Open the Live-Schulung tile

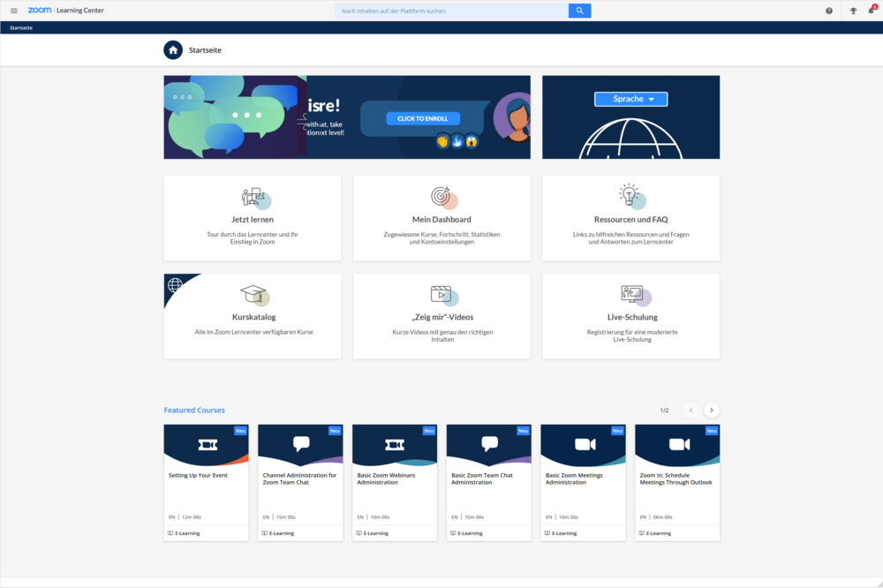630,316
